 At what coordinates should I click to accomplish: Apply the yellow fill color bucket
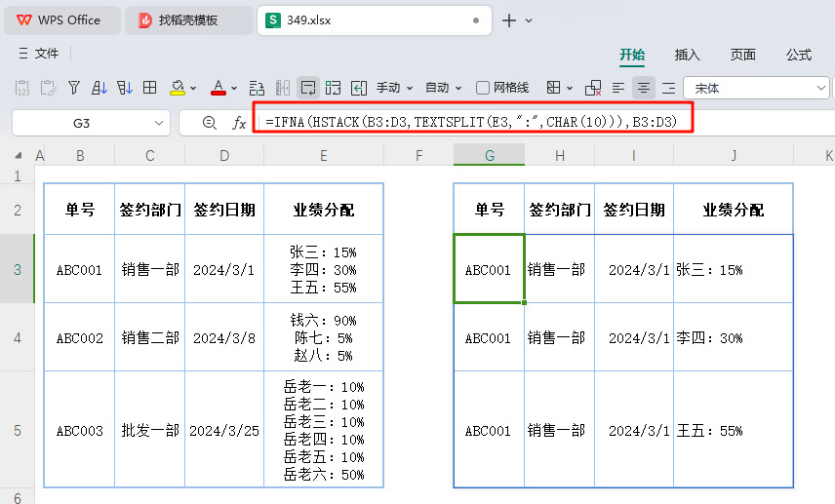(178, 88)
